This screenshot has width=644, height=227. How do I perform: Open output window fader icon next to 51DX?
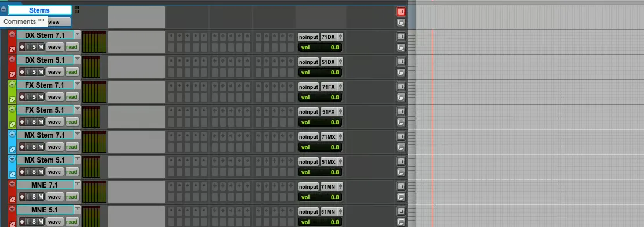(340, 62)
